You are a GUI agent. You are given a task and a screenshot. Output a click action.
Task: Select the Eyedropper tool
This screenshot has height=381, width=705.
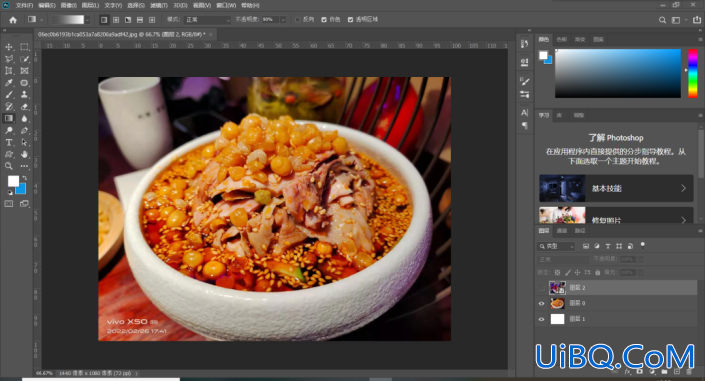click(9, 83)
